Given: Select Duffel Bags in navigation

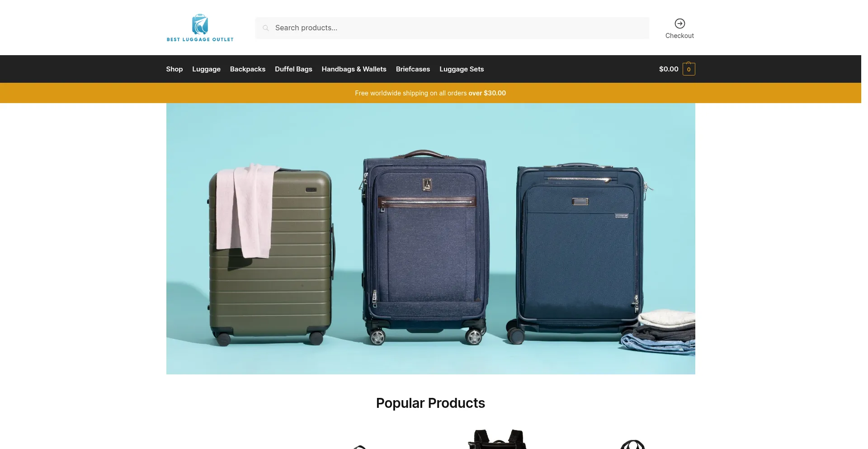Looking at the screenshot, I should click(293, 69).
